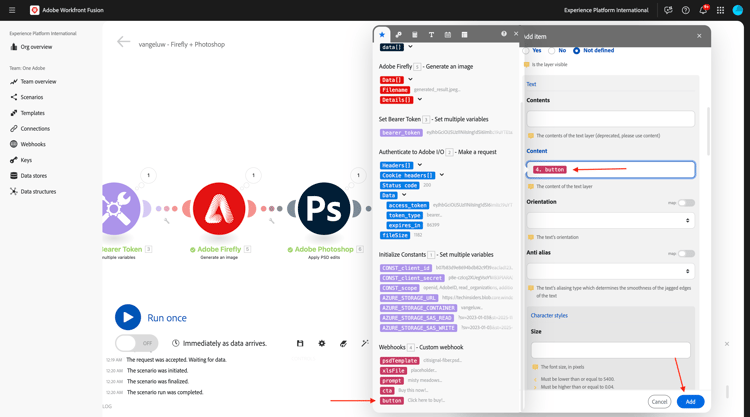
Task: Select the math functions calculator tab
Action: coord(415,34)
